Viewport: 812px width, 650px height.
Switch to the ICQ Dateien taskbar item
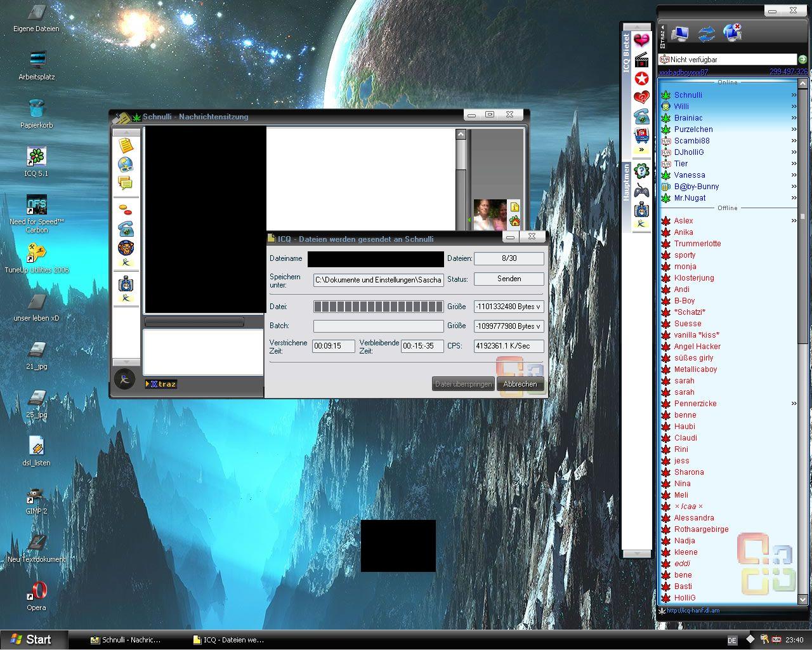pyautogui.click(x=228, y=640)
